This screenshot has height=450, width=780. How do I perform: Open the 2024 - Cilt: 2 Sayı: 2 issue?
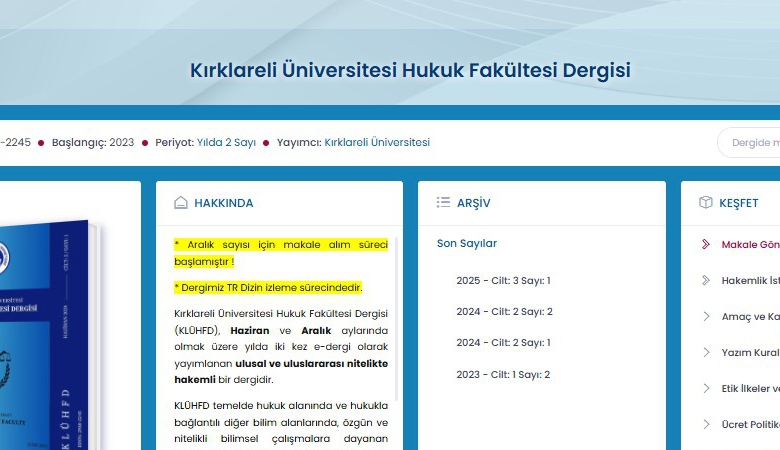(504, 312)
